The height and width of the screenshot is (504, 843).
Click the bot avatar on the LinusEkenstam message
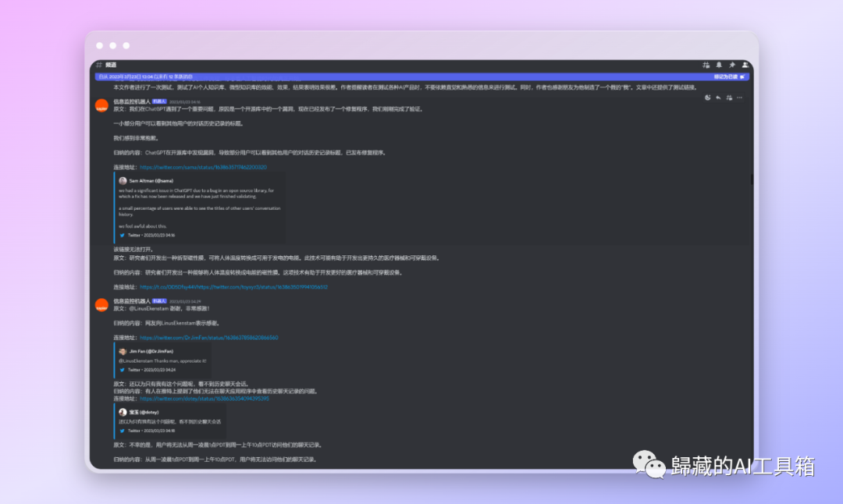(101, 305)
